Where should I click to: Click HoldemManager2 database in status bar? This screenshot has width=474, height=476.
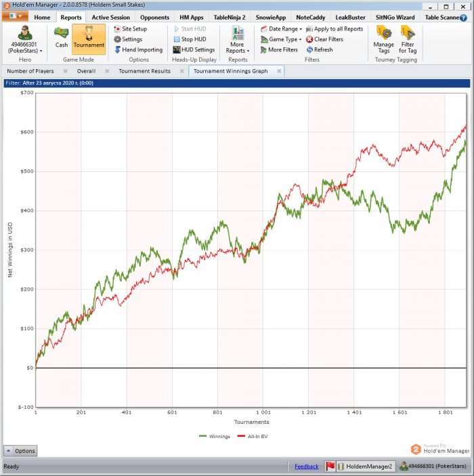coord(366,466)
